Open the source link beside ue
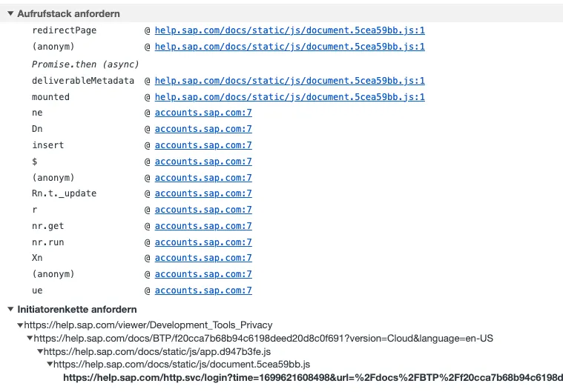This screenshot has height=392, width=563. click(x=203, y=290)
